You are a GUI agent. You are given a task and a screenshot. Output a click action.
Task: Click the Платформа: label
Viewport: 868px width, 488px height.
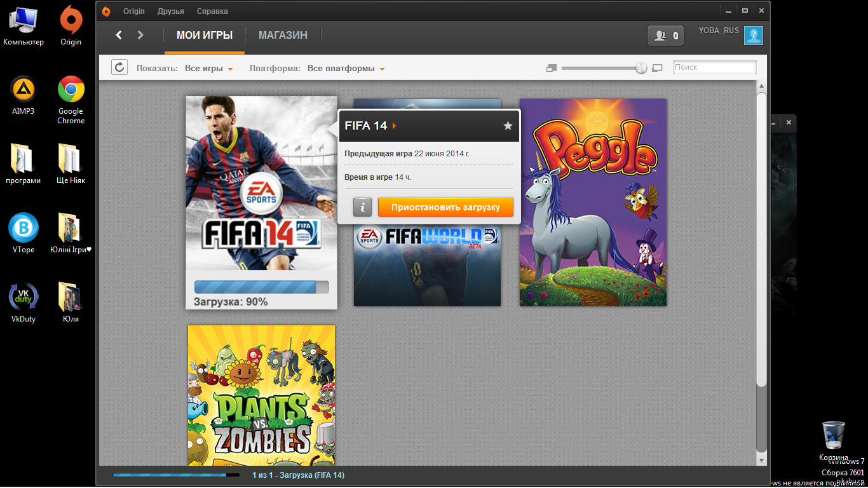point(275,69)
